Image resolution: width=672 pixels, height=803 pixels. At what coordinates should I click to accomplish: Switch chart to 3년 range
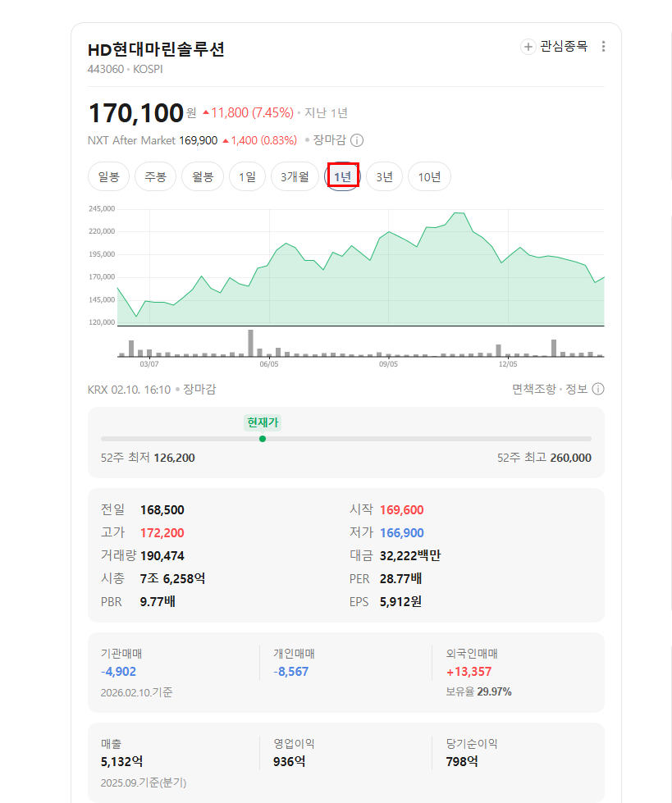point(384,176)
